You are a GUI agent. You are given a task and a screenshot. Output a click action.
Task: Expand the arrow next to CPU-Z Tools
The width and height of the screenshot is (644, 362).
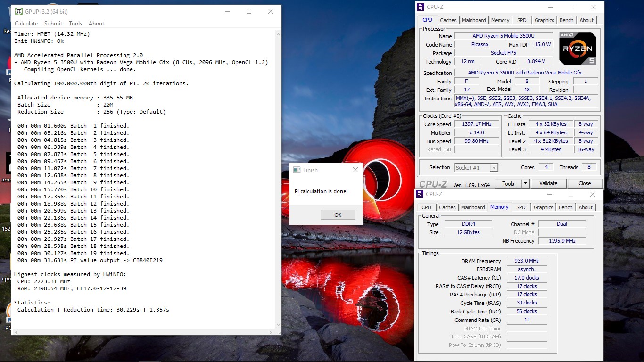(525, 183)
